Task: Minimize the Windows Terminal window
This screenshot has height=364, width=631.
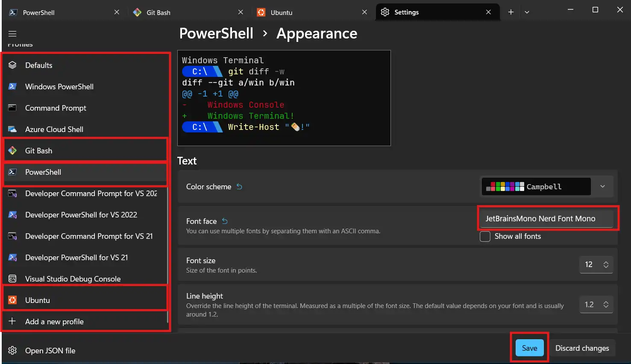Action: (570, 10)
